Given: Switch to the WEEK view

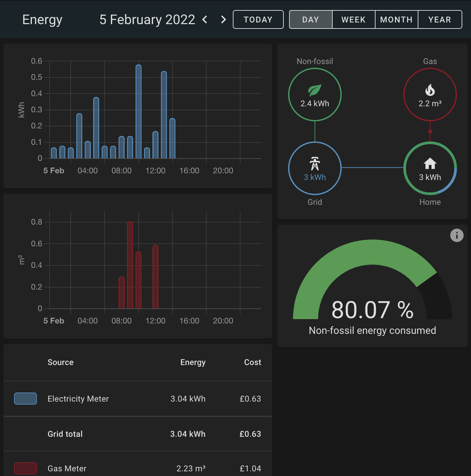Looking at the screenshot, I should 353,19.
